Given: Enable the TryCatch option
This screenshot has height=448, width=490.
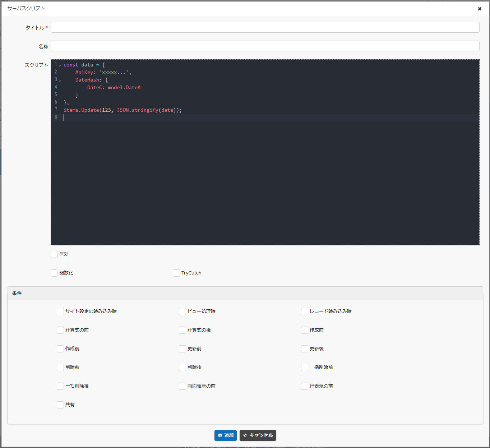Looking at the screenshot, I should pos(176,273).
